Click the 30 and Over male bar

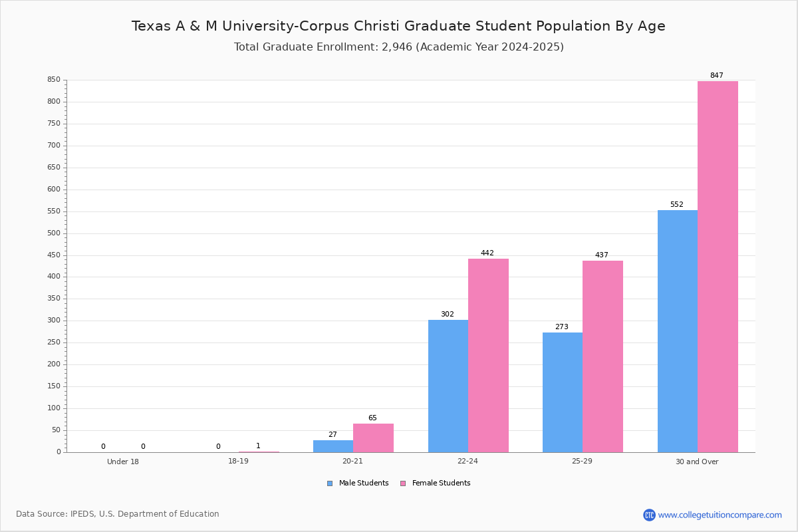coord(678,331)
